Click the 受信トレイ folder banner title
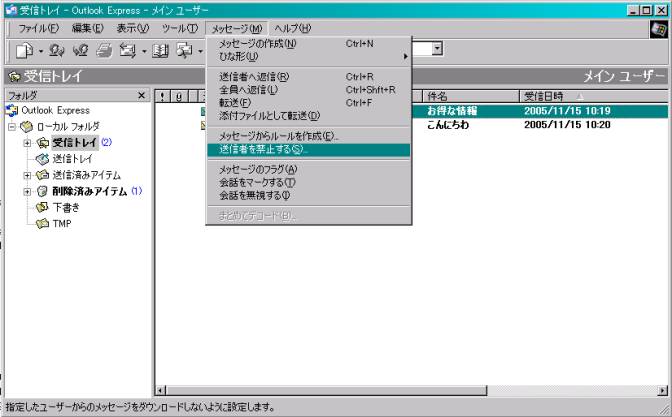Viewport: 672px width, 417px height. click(52, 76)
